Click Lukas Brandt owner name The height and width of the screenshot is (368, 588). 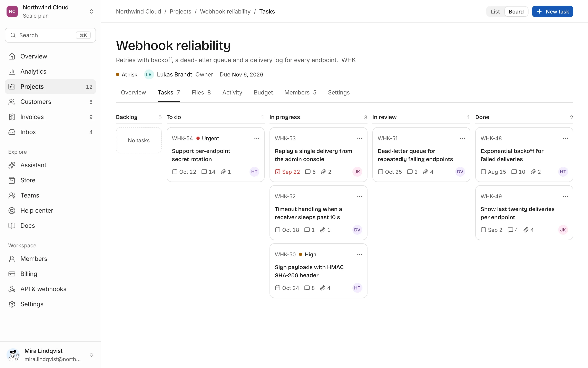pos(174,74)
